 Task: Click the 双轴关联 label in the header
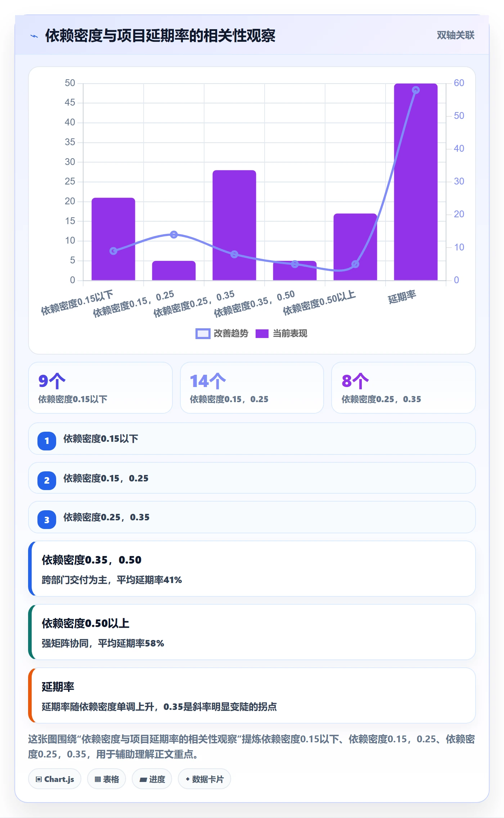click(x=455, y=35)
